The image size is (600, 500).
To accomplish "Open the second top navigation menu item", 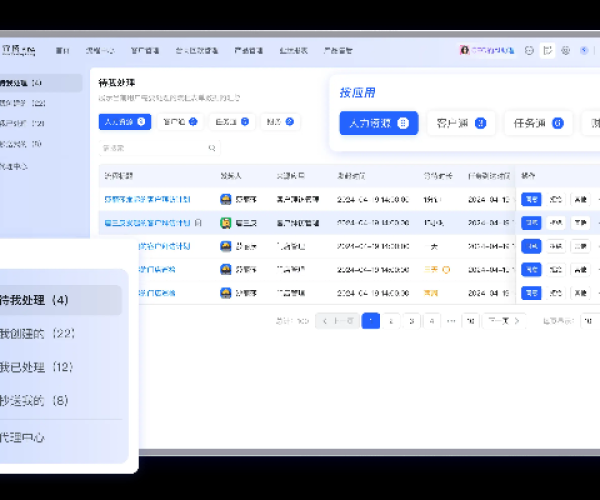I will tap(100, 50).
